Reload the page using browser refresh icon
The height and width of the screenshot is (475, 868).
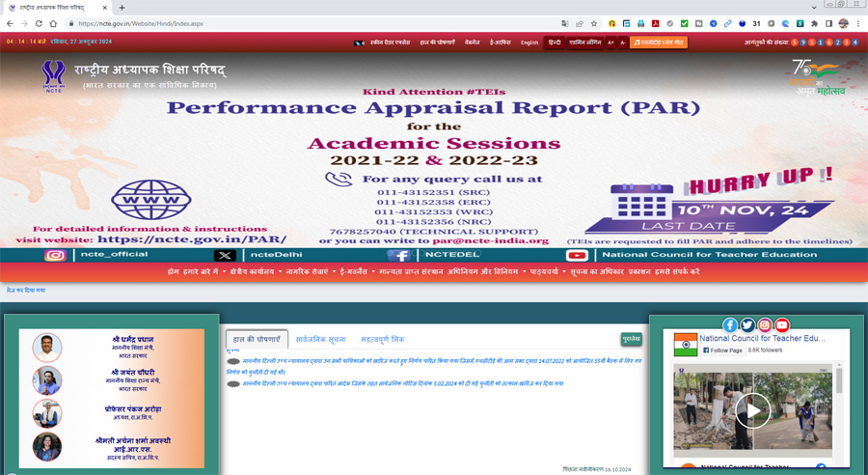40,23
